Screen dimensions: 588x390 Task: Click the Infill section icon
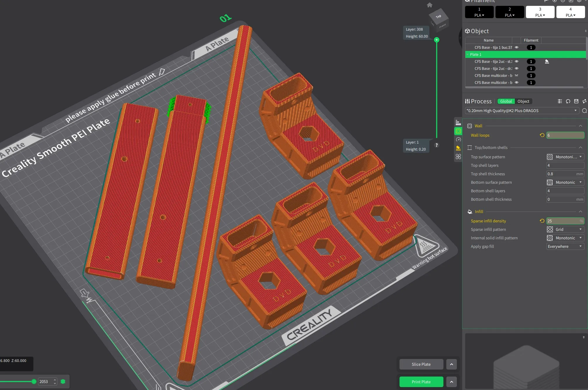[469, 212]
